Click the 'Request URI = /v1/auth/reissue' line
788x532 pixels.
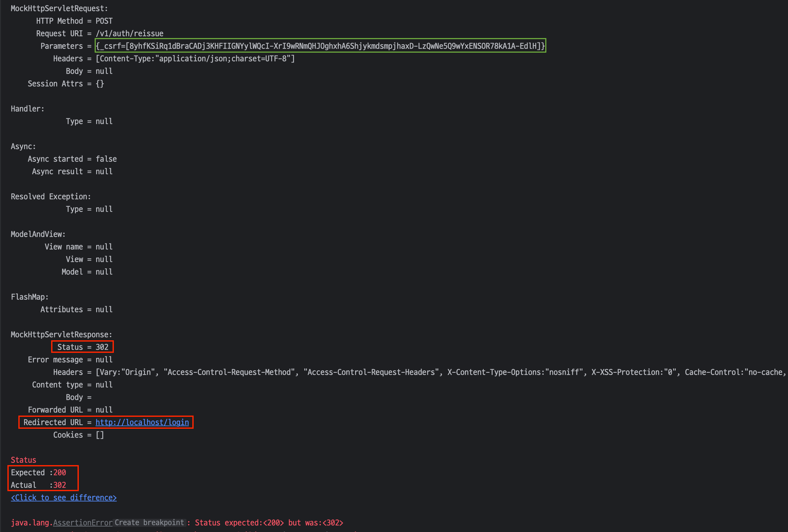point(100,33)
